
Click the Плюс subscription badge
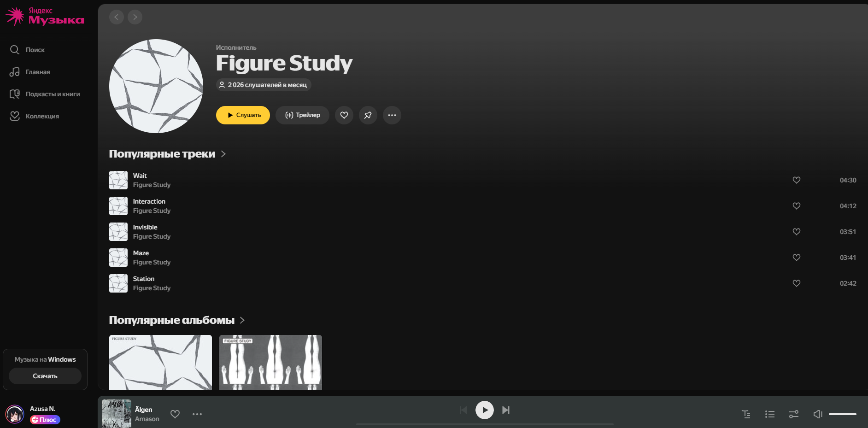coord(45,420)
